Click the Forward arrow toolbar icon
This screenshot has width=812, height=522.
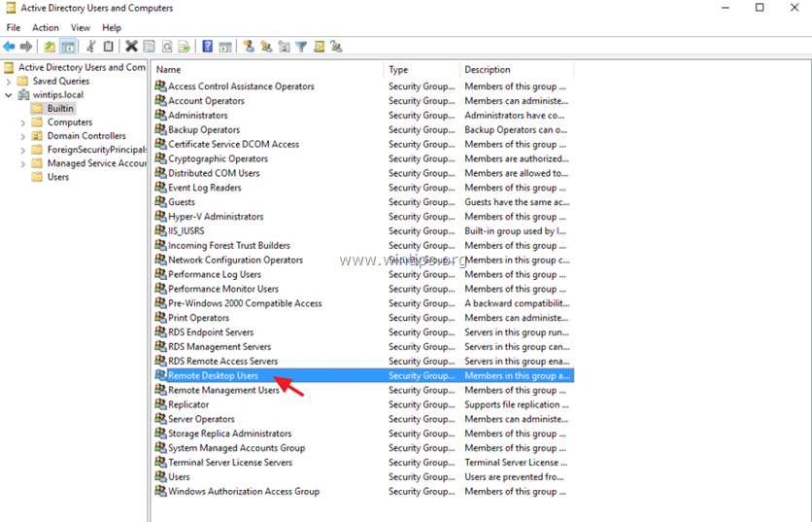(26, 47)
